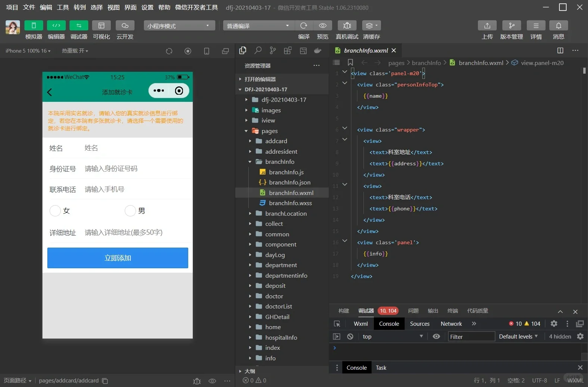Switch to the Wxml tab
Screen dimensions: 588x387
click(361, 324)
